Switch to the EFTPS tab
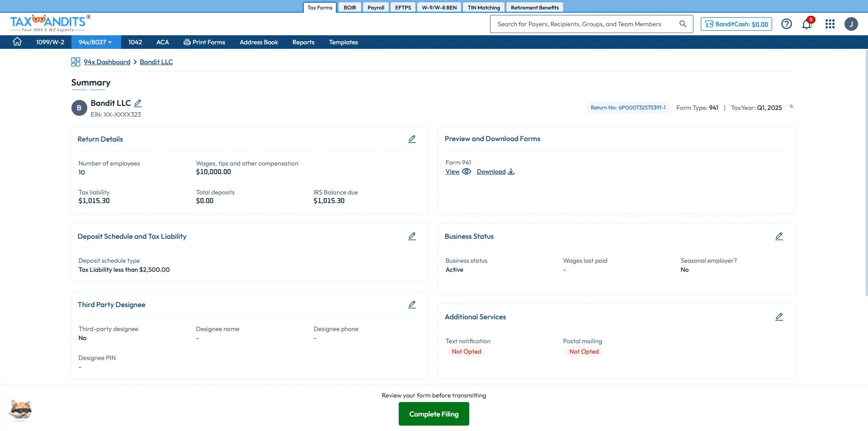868x431 pixels. 403,7
